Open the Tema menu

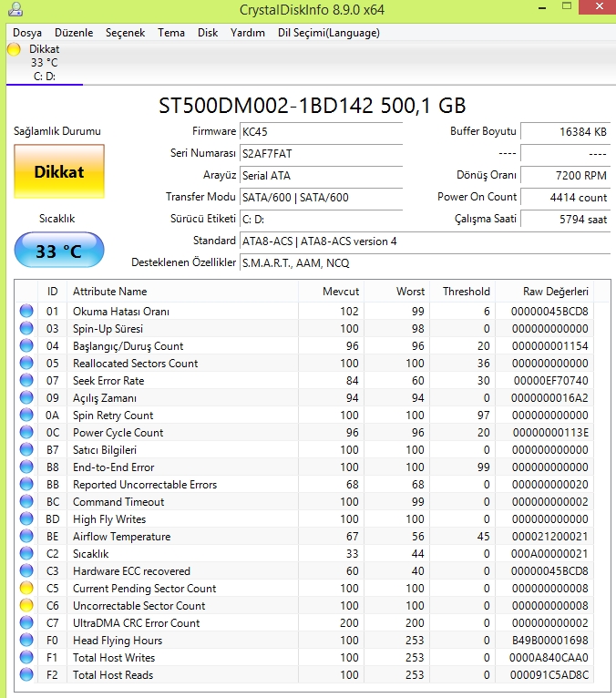coord(171,33)
